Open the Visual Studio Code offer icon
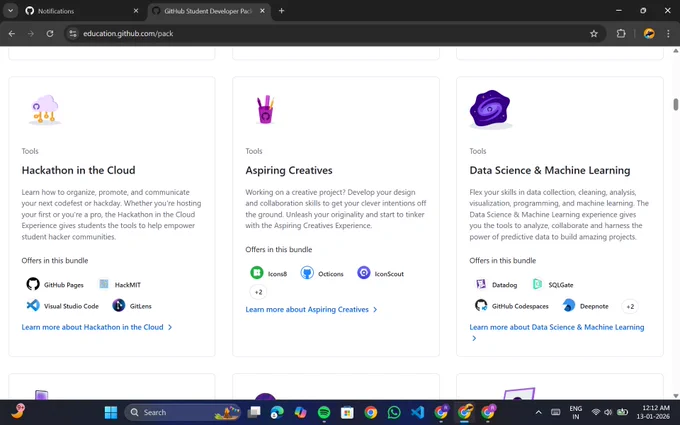Screen dimensions: 680x425 coord(33,306)
